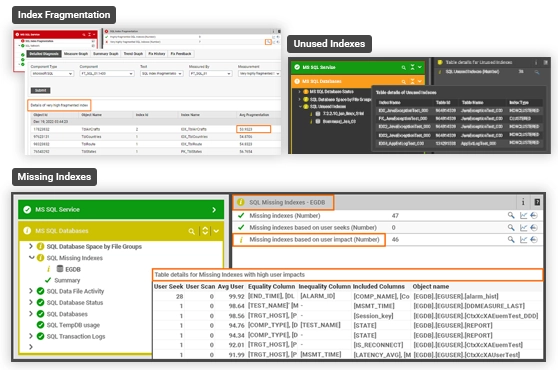The height and width of the screenshot is (370, 558).
Task: Expand SQL Transaction Logs node
Action: (31, 336)
